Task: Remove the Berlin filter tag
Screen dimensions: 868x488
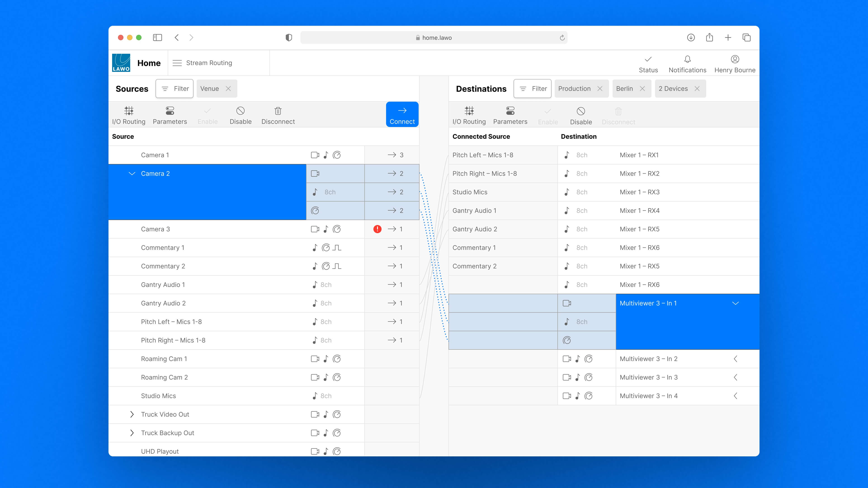Action: click(642, 89)
